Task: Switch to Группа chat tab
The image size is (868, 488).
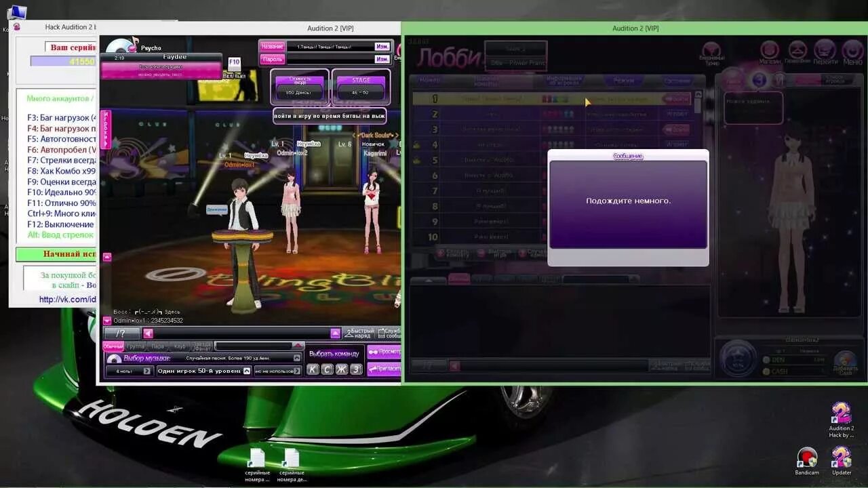Action: 136,346
